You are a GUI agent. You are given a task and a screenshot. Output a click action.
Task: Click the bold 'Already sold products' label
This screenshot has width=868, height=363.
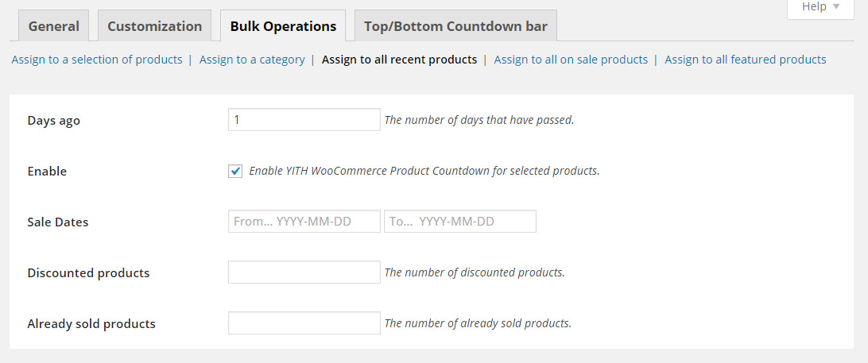91,324
